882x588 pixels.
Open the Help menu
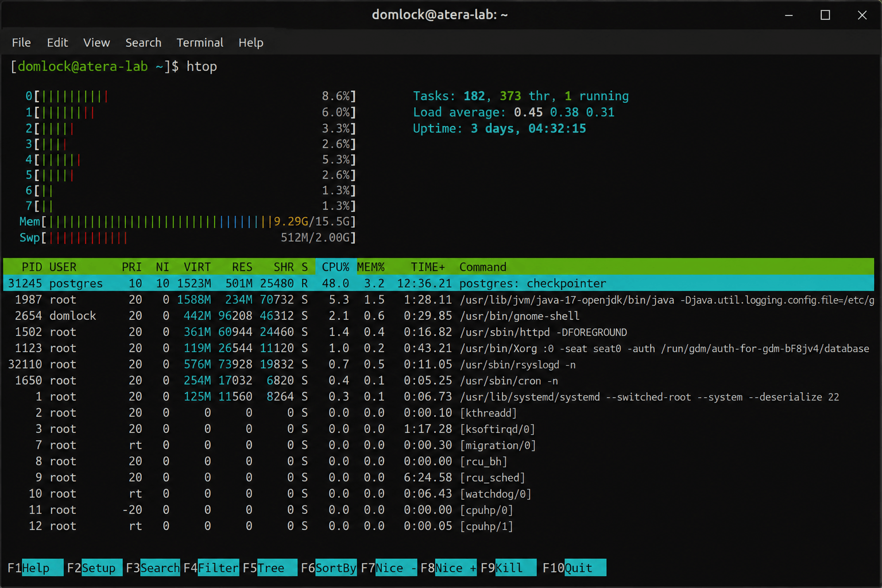(x=251, y=42)
